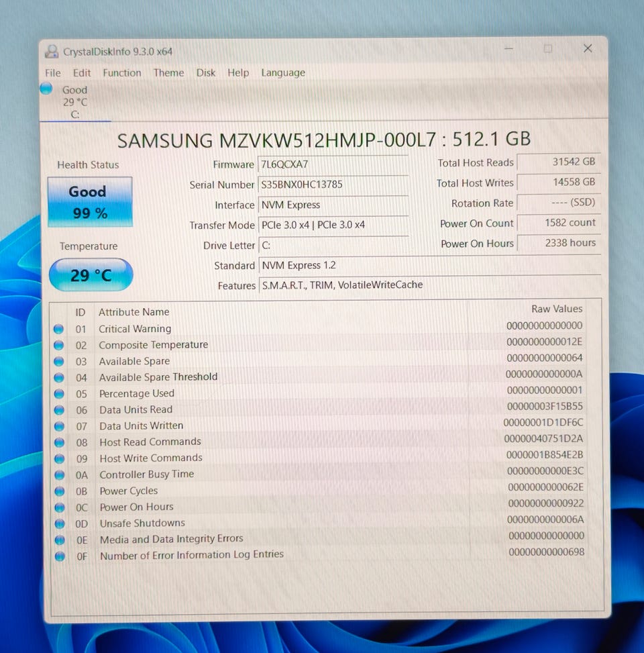Select the Unsafe Shutdowns attribute name

point(142,523)
